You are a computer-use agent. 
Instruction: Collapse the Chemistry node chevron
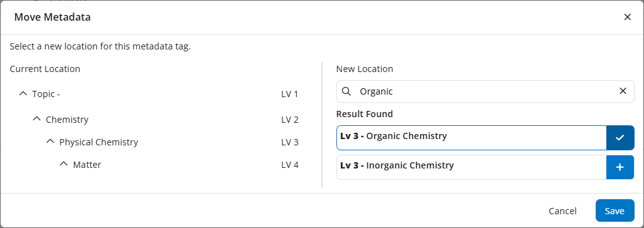click(36, 120)
